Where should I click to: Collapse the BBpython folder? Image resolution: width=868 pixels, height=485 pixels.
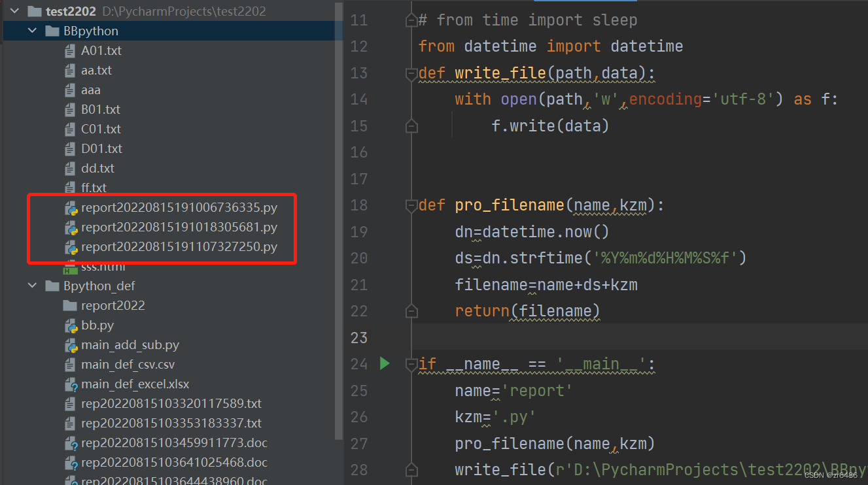(33, 31)
